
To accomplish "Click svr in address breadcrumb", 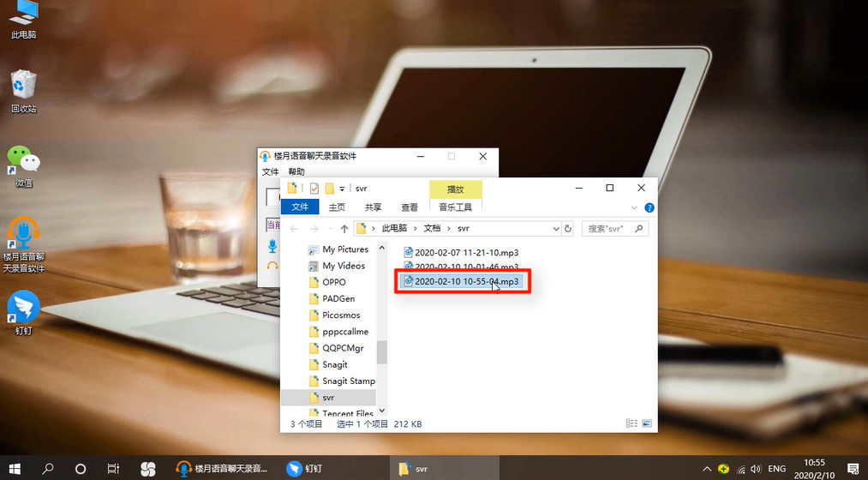I will pyautogui.click(x=464, y=228).
